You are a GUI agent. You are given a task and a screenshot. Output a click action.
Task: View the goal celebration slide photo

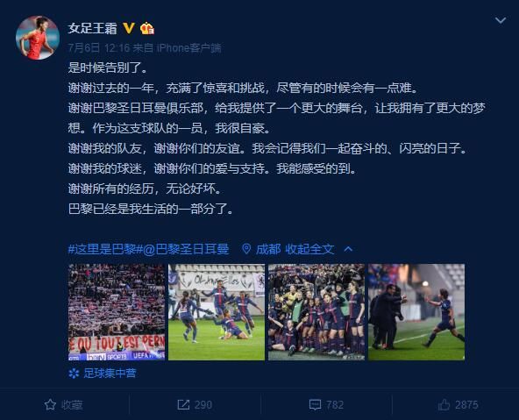[217, 312]
